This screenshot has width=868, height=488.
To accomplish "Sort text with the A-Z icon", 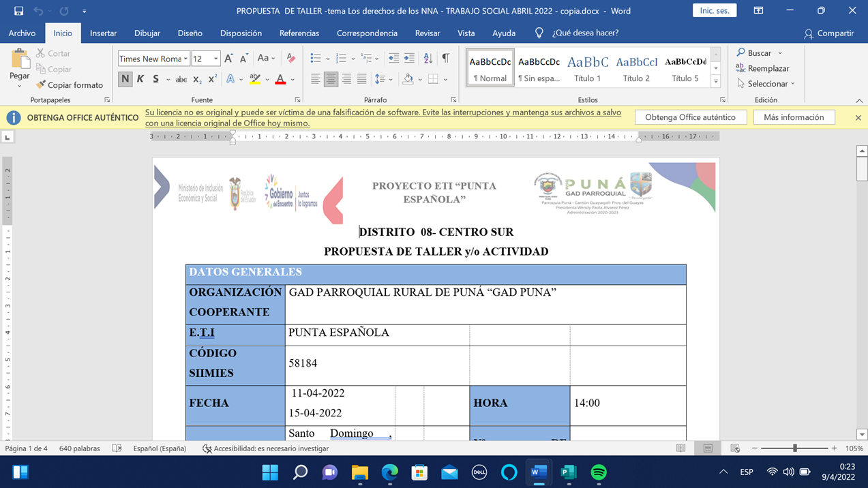I will click(x=428, y=59).
